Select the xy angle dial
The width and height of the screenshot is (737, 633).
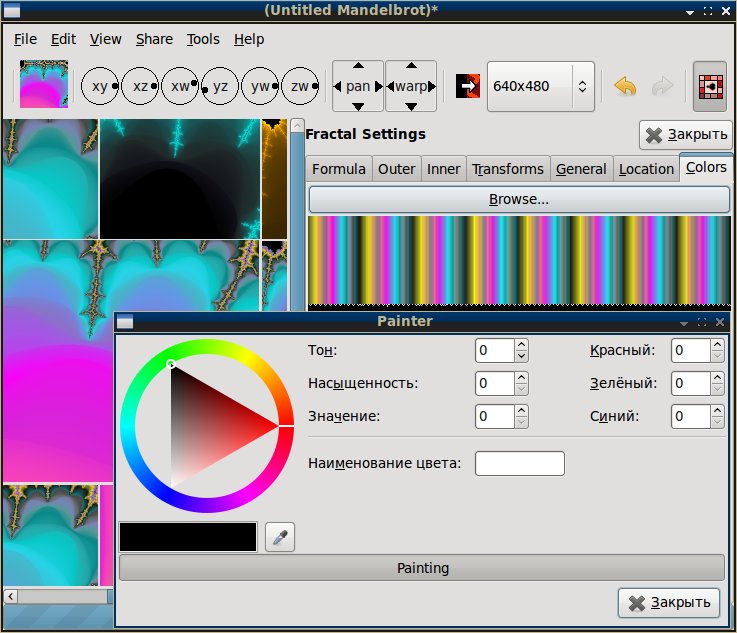99,86
